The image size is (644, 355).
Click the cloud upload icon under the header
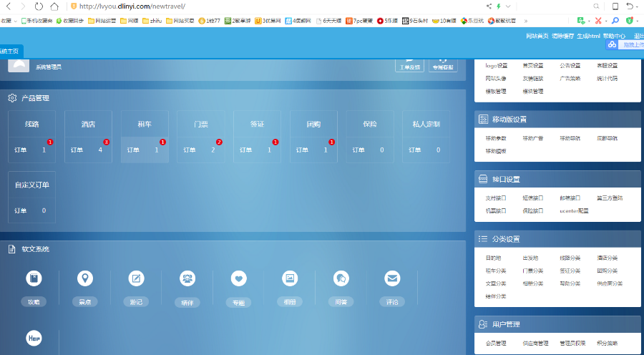point(612,45)
